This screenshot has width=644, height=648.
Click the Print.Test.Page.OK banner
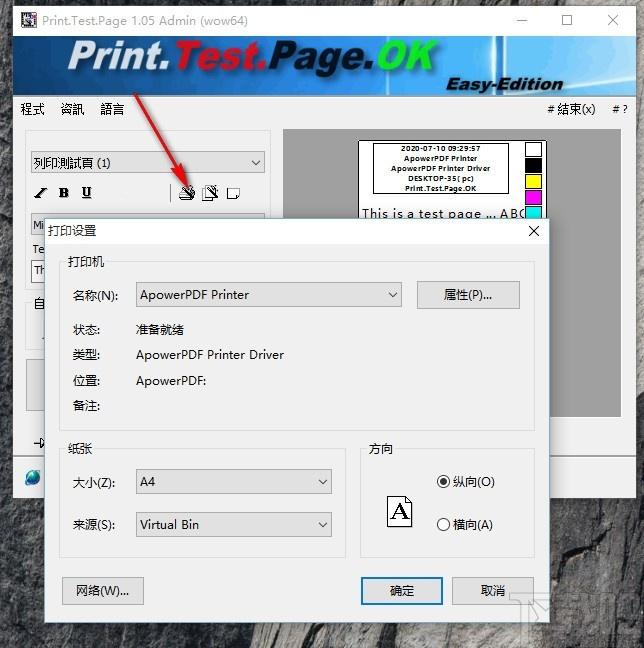click(x=324, y=66)
